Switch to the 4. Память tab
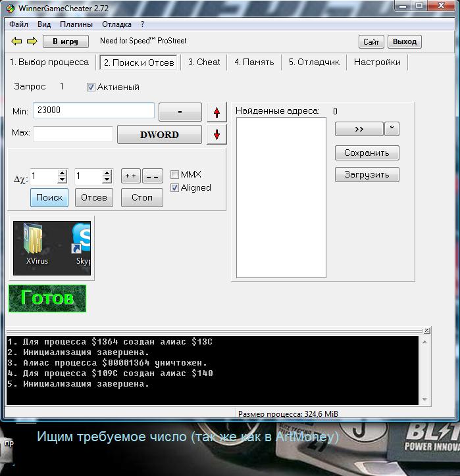The width and height of the screenshot is (460, 476). 254,62
